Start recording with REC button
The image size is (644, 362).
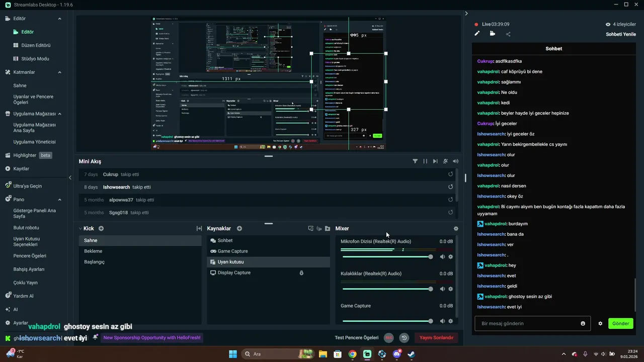tap(388, 338)
